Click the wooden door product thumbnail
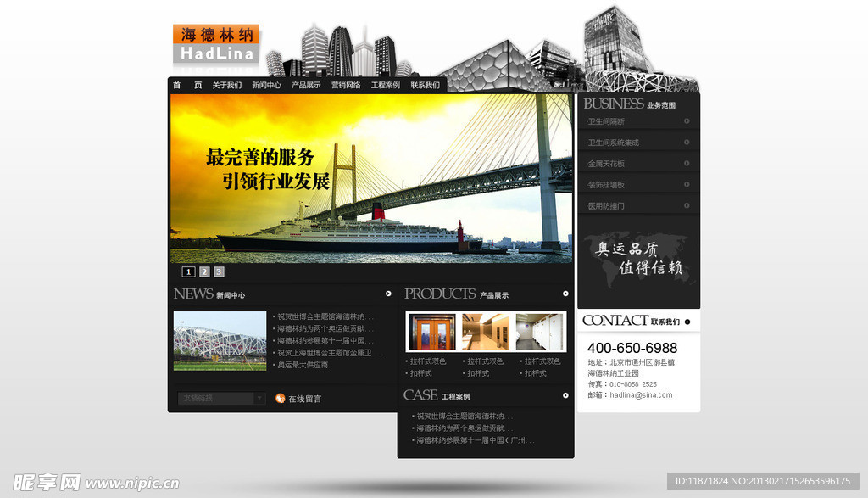This screenshot has height=498, width=868. 431,332
